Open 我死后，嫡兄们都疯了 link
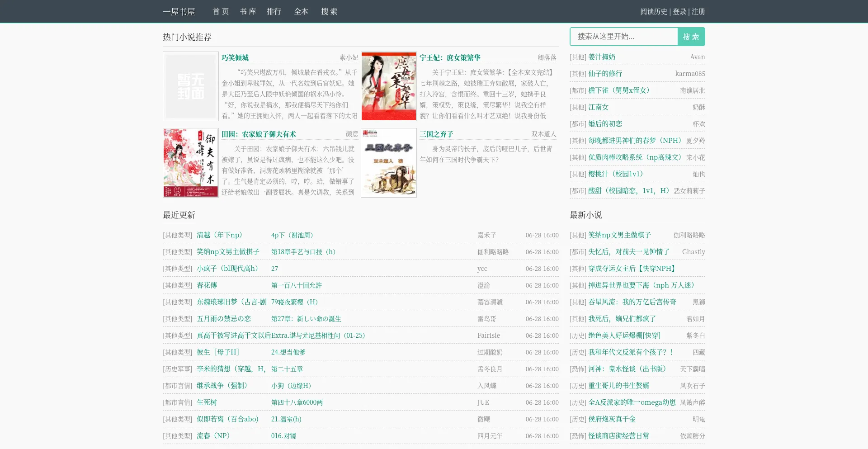Viewport: 868px width, 449px height. coord(622,319)
